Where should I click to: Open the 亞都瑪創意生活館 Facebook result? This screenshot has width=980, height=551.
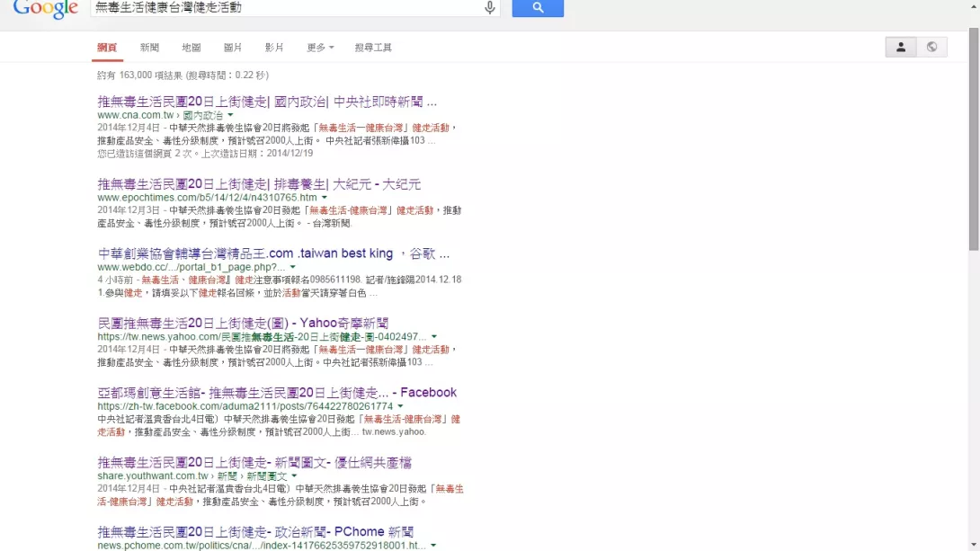click(277, 392)
